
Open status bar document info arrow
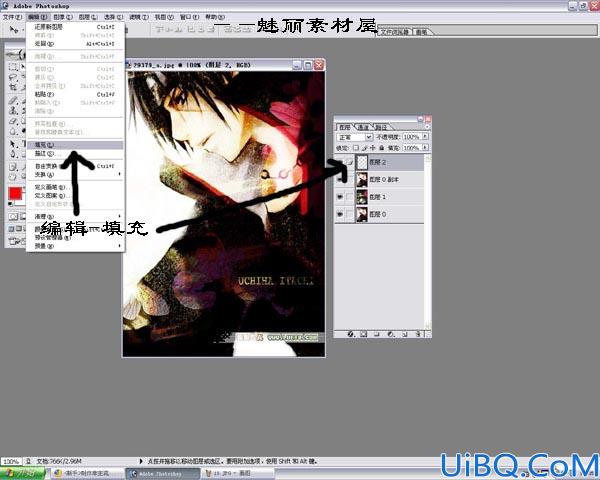pyautogui.click(x=141, y=461)
